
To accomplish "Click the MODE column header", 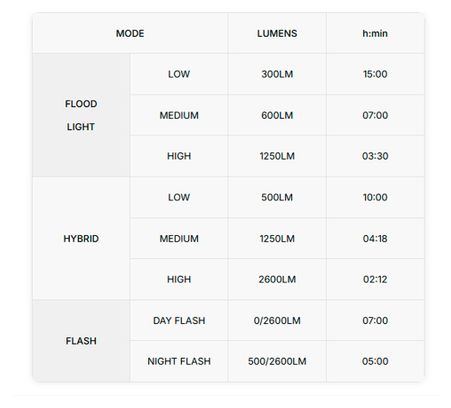I will [130, 33].
